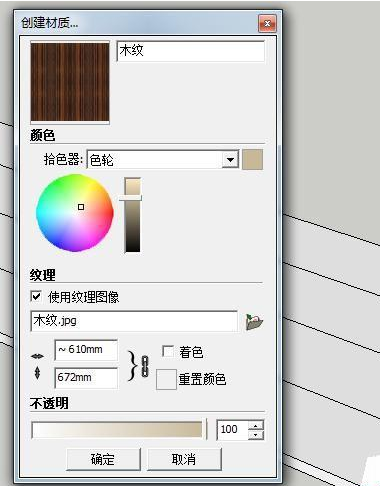
Task: Click the width field ~610mm
Action: coord(86,350)
